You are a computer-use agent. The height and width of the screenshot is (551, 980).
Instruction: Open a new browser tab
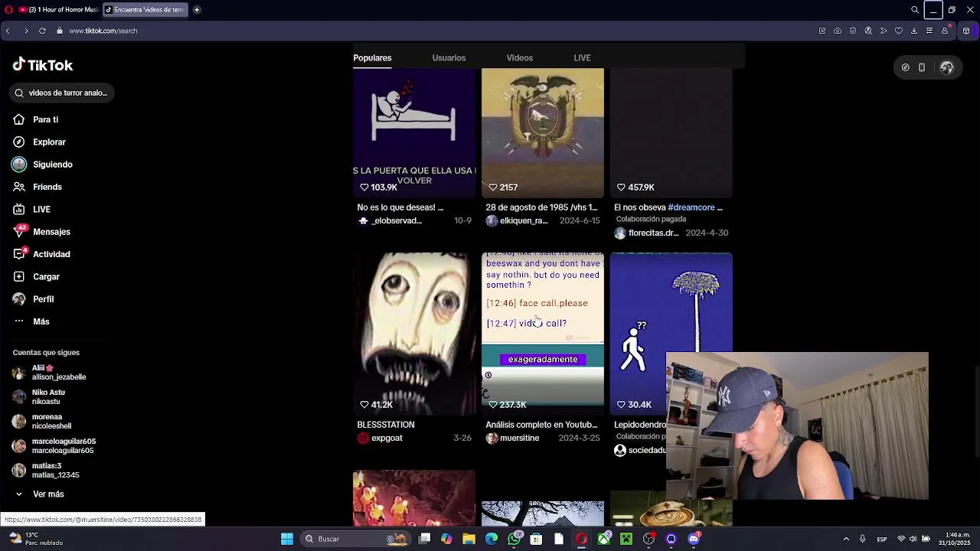pyautogui.click(x=197, y=10)
